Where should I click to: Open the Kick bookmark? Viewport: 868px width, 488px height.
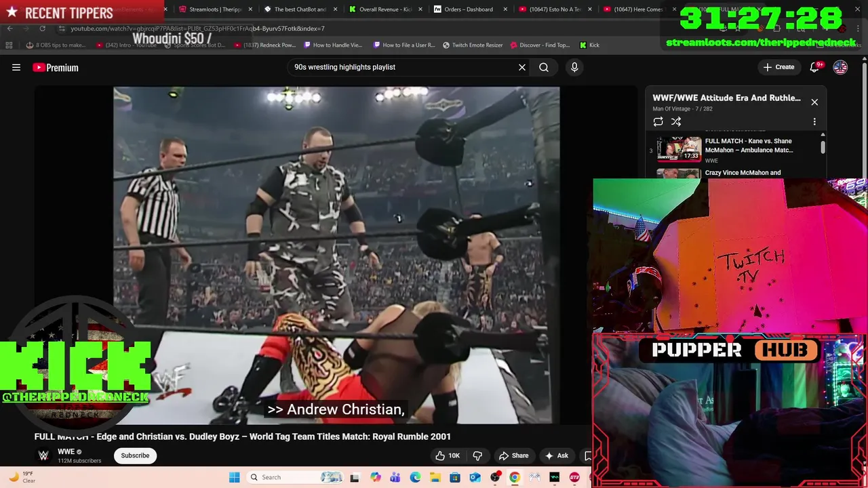tap(589, 45)
